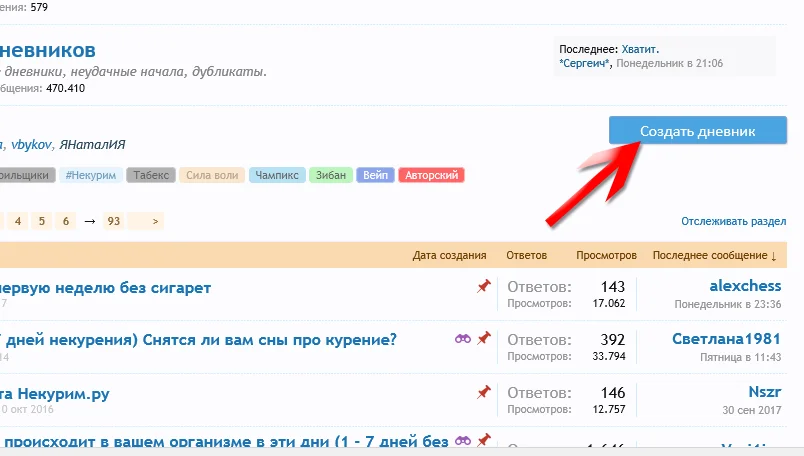Sort by 'Последнее сообщение' column
804x456 pixels.
click(714, 255)
